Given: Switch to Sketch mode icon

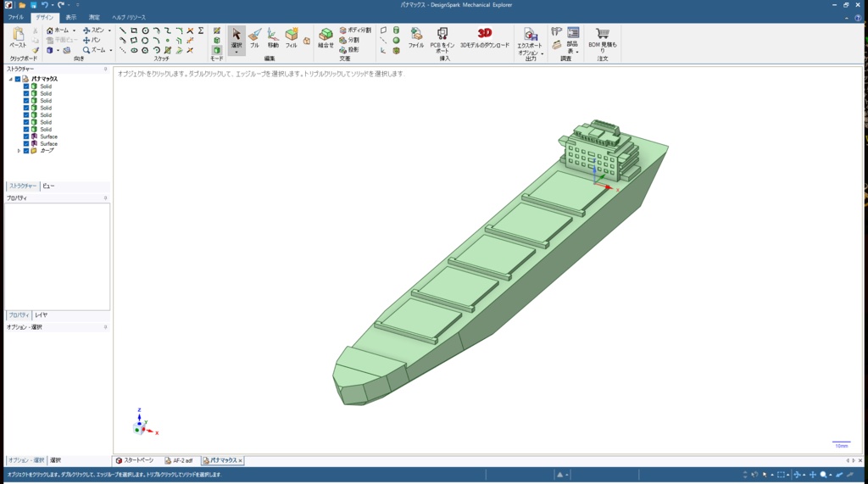Looking at the screenshot, I should click(217, 31).
